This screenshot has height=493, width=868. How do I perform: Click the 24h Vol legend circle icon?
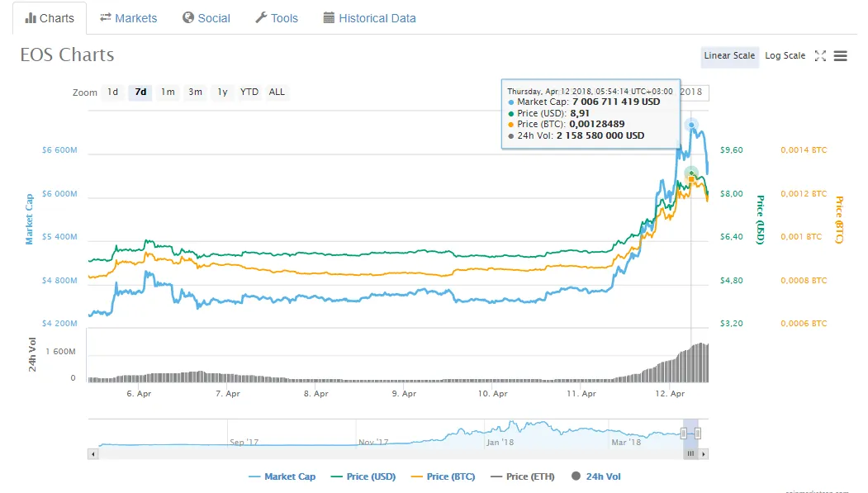(x=576, y=476)
